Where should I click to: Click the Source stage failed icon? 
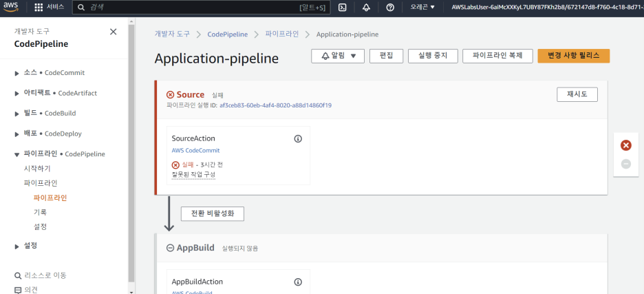(170, 95)
